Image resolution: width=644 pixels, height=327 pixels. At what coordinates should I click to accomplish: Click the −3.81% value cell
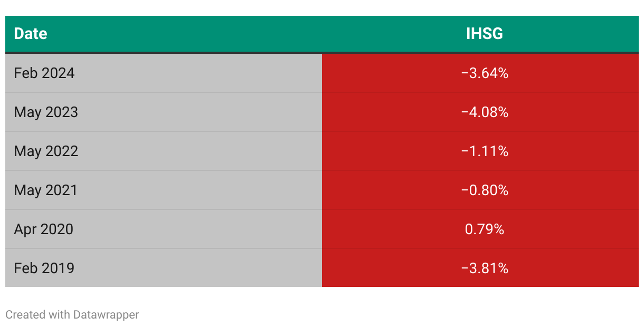pos(480,268)
